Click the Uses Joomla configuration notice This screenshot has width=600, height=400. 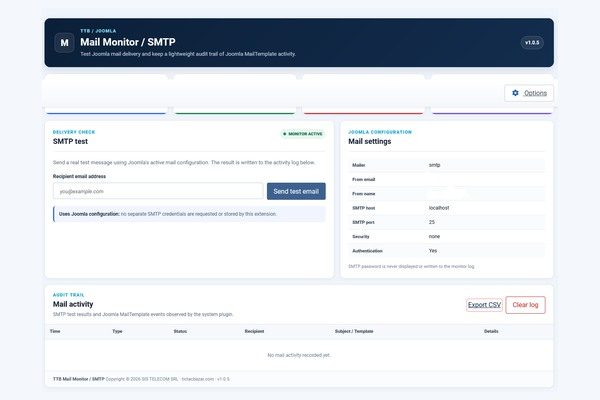(x=189, y=214)
